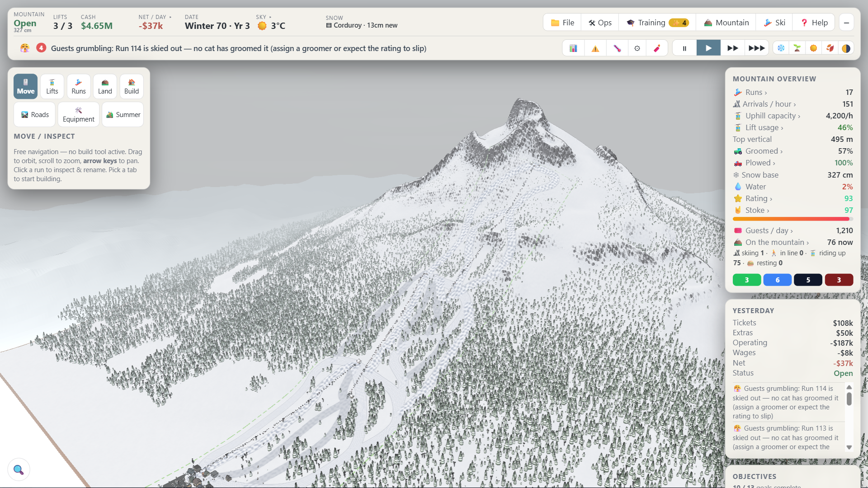Toggle the day/night half-moon icon
Viewport: 868px width, 488px height.
coord(846,48)
